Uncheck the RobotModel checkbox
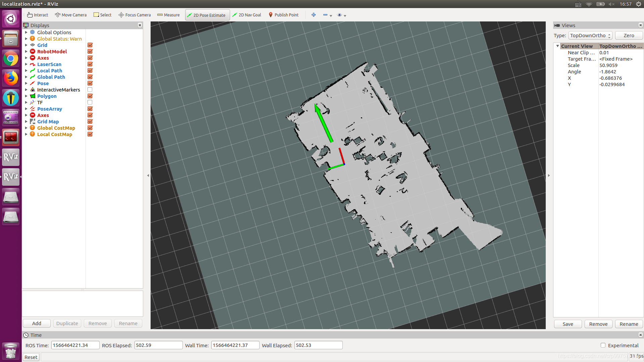644x362 pixels. point(90,51)
